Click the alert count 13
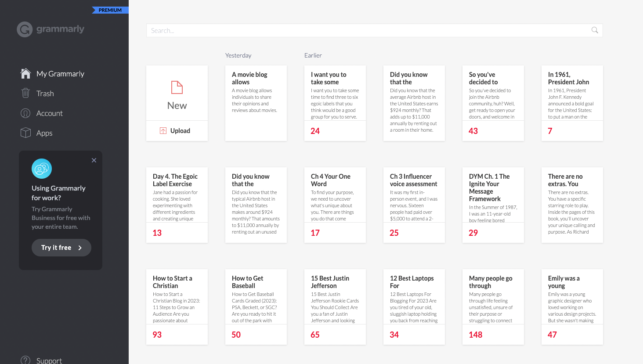The height and width of the screenshot is (364, 643). point(157,233)
